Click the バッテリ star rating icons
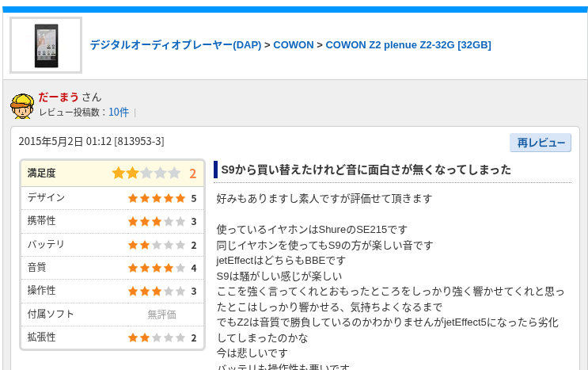 157,245
